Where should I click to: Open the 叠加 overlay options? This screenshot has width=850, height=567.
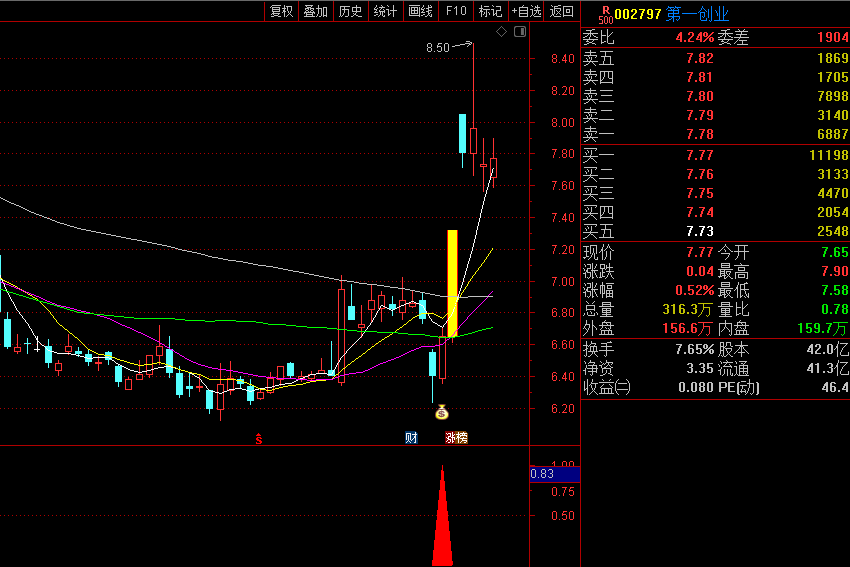(x=316, y=11)
